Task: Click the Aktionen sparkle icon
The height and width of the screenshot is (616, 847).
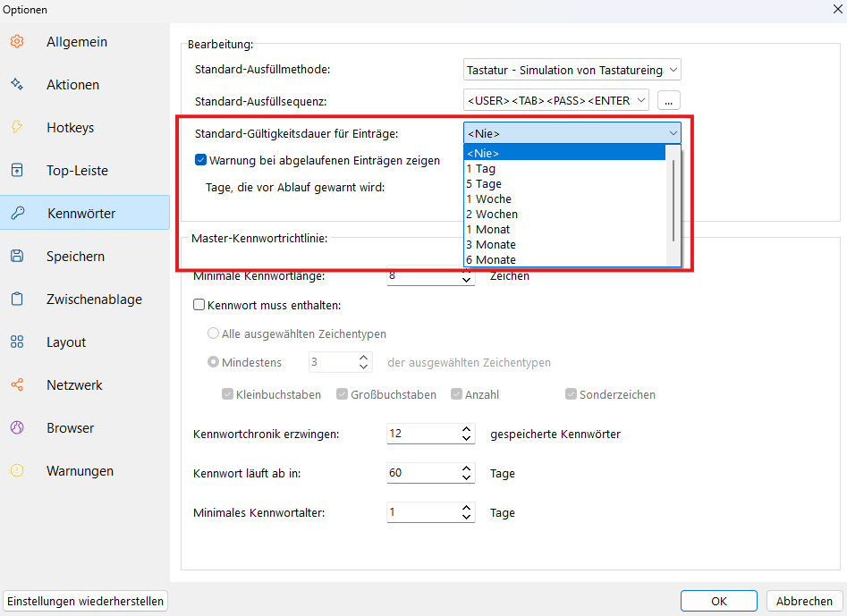Action: point(17,84)
